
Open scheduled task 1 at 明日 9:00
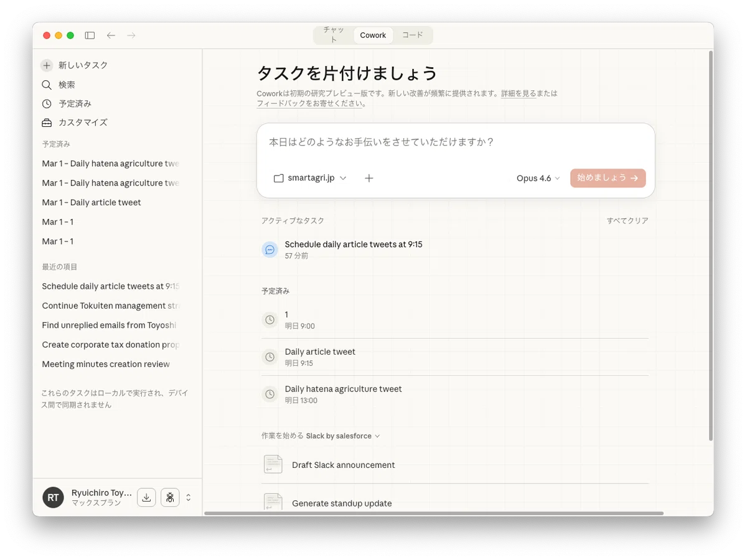[x=455, y=320]
